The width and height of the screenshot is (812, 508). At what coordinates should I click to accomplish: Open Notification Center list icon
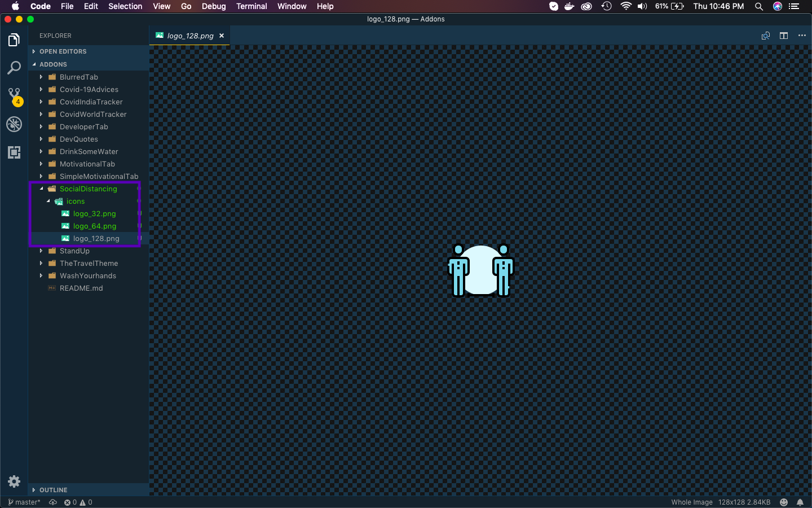point(795,6)
